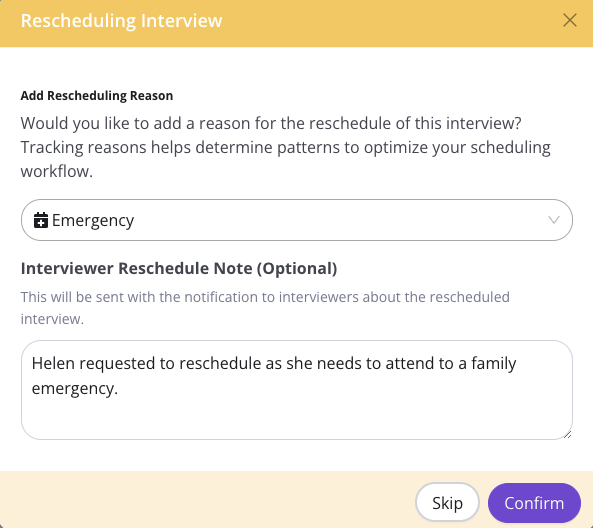The height and width of the screenshot is (528, 593).
Task: Click the Add Rescheduling Reason label
Action: 97,96
